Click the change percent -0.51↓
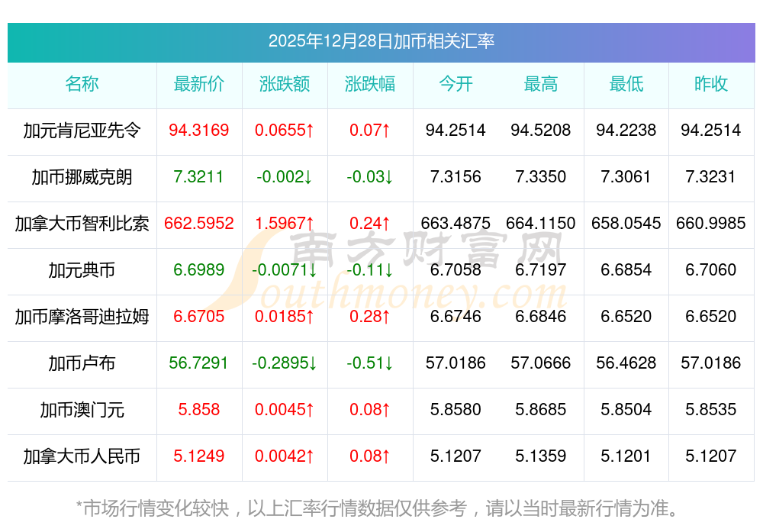 pyautogui.click(x=370, y=363)
